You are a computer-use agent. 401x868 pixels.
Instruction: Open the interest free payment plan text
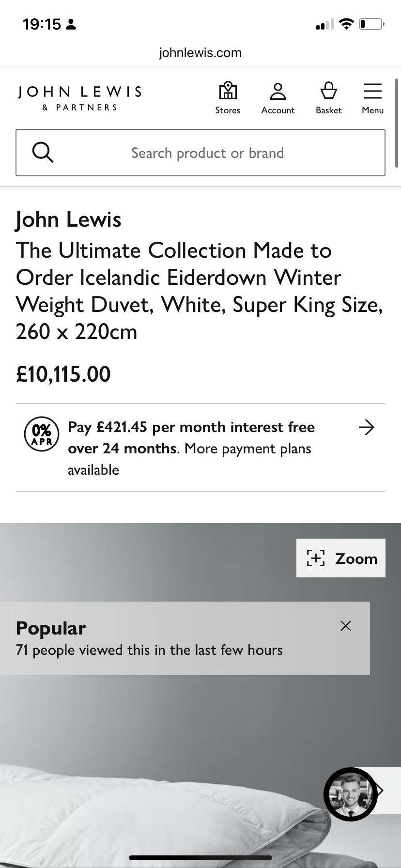click(x=191, y=438)
